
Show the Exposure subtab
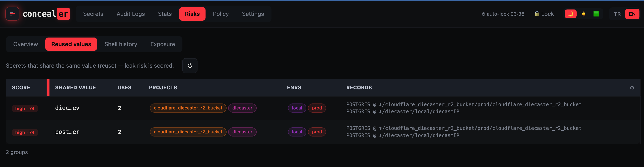pos(162,44)
